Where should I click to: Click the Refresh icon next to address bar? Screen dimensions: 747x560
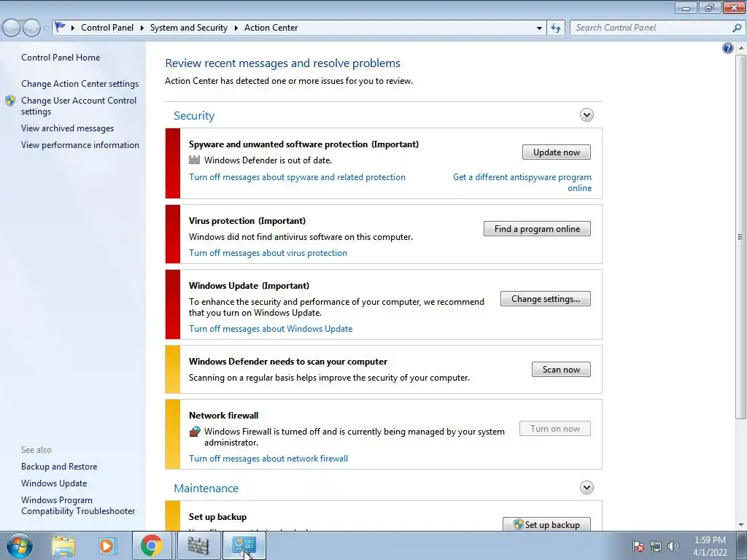coord(555,28)
